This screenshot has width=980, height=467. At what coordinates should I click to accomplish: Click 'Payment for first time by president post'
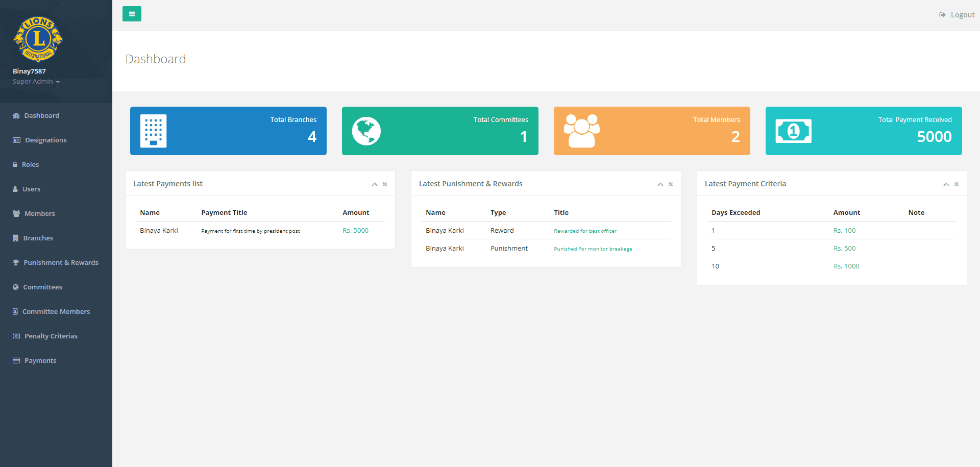(x=251, y=231)
